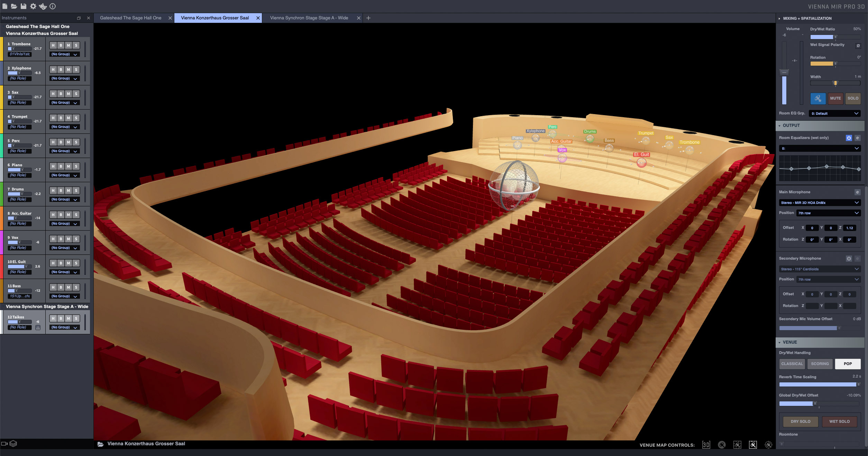Select the Trombone icon on the stage
868x456 pixels.
pos(689,150)
